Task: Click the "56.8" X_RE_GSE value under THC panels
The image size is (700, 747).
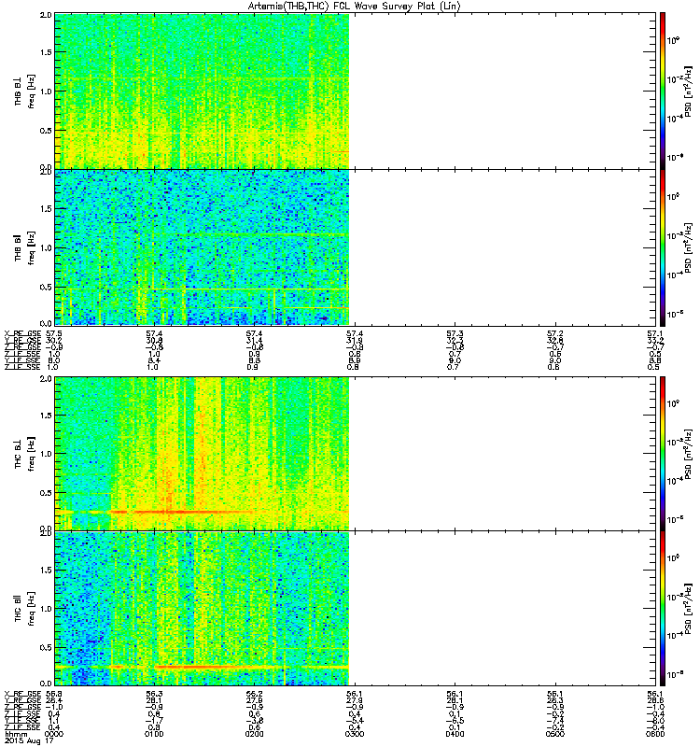Action: [53, 694]
